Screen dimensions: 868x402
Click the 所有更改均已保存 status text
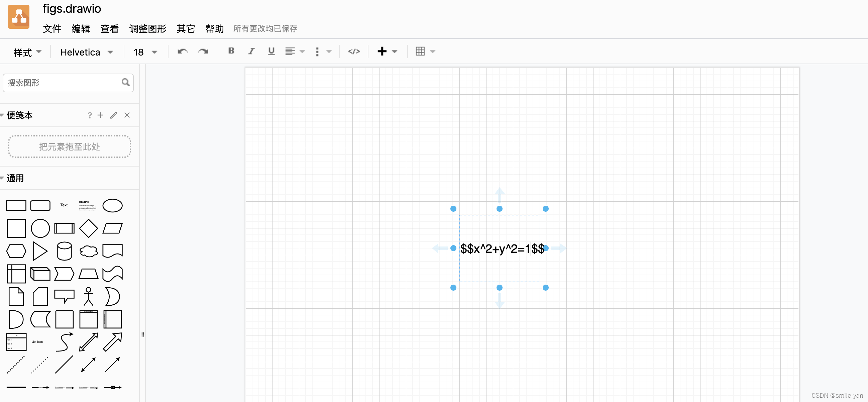pyautogui.click(x=265, y=29)
